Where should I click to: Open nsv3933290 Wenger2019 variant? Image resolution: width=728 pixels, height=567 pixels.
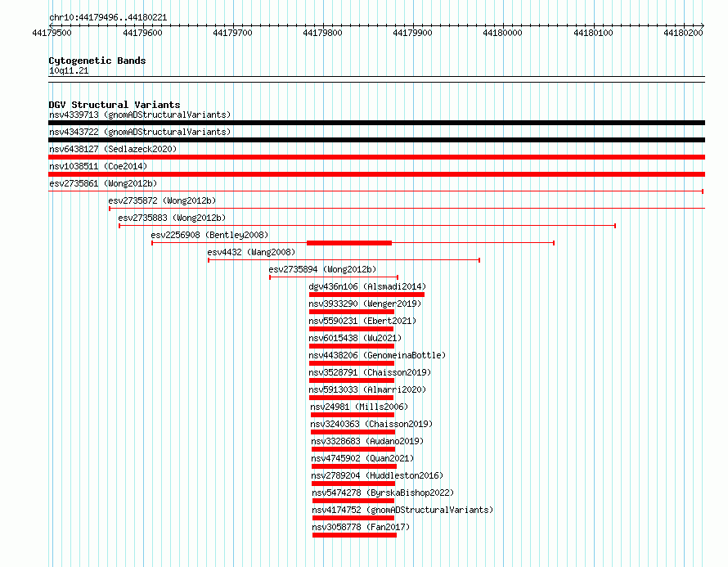point(365,304)
